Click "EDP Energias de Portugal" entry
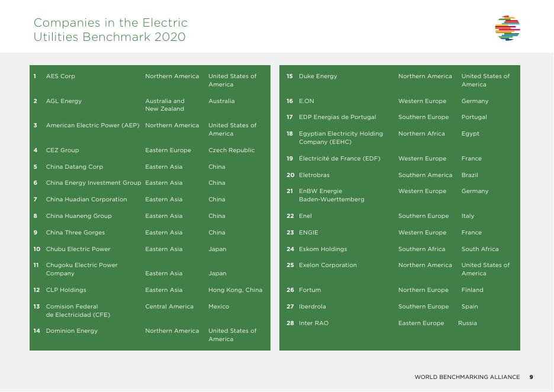The image size is (554, 392). click(337, 117)
